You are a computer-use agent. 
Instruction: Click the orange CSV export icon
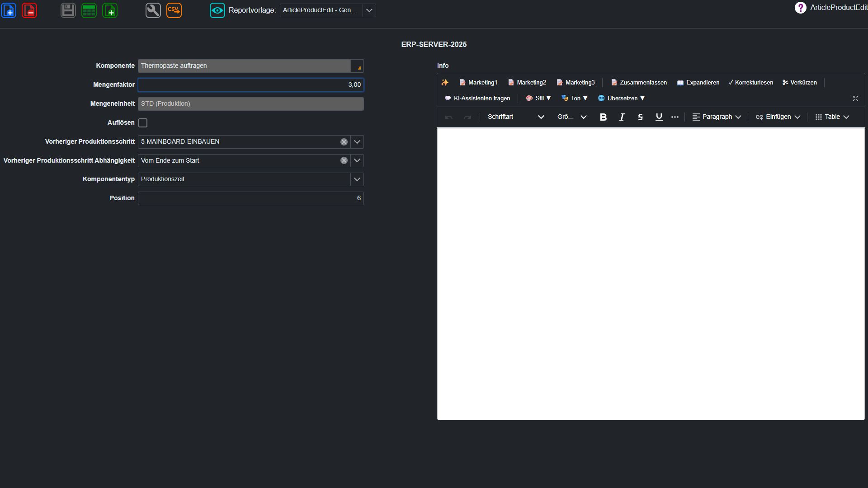tap(174, 10)
